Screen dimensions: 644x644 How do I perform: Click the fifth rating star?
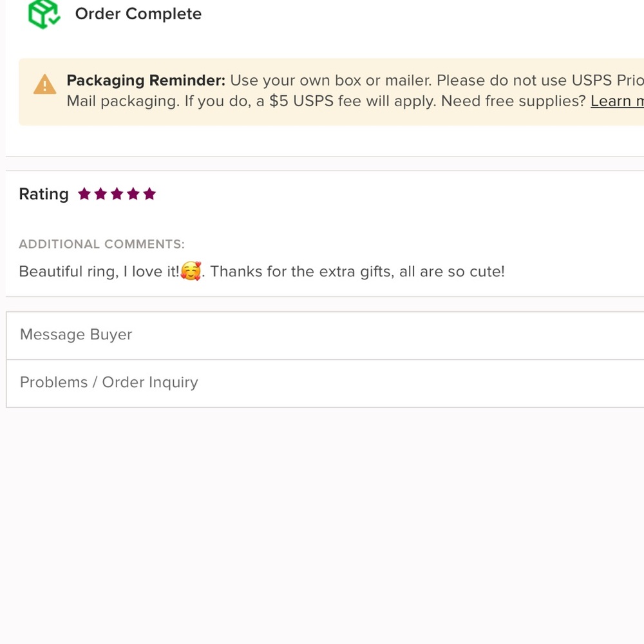click(149, 194)
